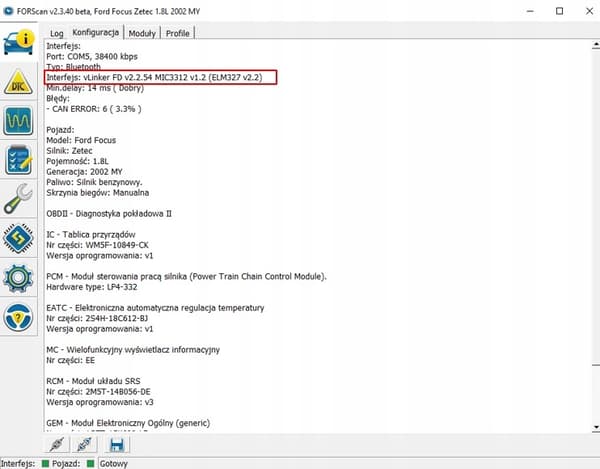Viewport: 600px width, 469px height.
Task: Open the tests checklist section icon
Action: [x=18, y=160]
